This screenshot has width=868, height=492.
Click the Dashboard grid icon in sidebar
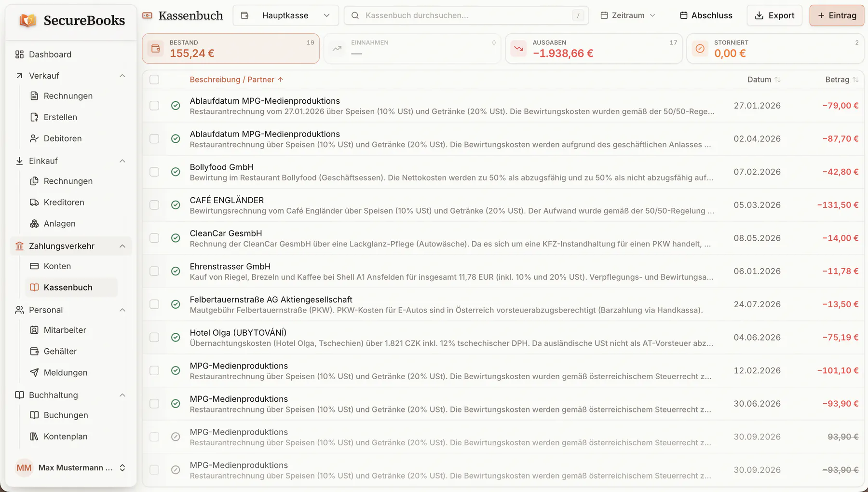pos(19,55)
